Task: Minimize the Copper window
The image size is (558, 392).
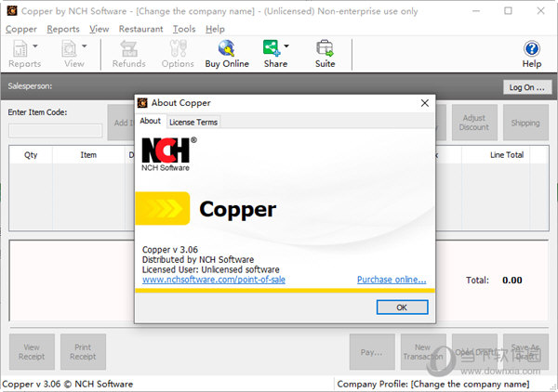Action: (x=476, y=11)
